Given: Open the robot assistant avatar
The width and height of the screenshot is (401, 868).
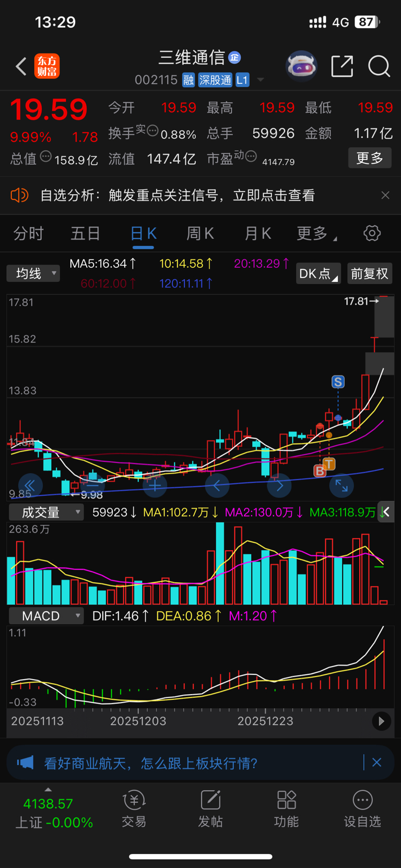Looking at the screenshot, I should [301, 66].
